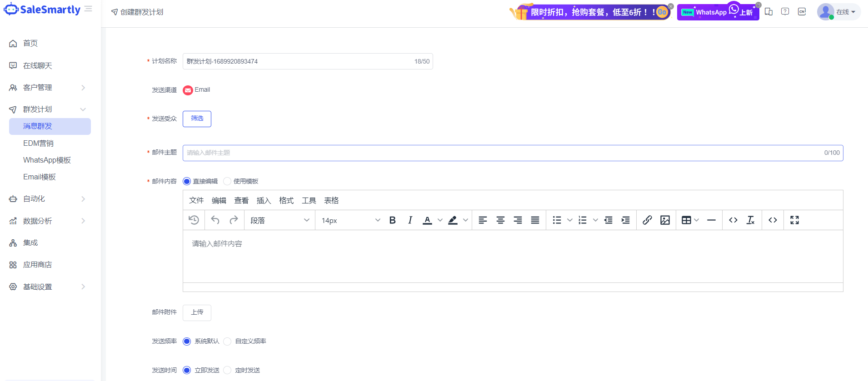Viewport: 868px width, 381px height.
Task: Open the highlight color dropdown arrow
Action: tap(465, 220)
